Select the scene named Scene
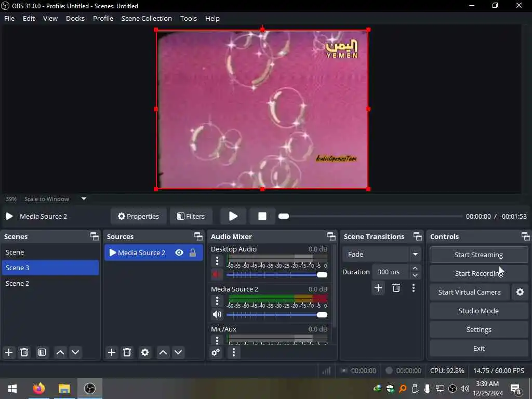Image resolution: width=532 pixels, height=399 pixels. pyautogui.click(x=50, y=252)
